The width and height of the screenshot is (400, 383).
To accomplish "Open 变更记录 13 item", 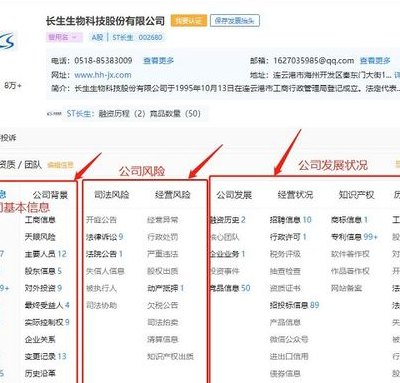I will pyautogui.click(x=46, y=356).
